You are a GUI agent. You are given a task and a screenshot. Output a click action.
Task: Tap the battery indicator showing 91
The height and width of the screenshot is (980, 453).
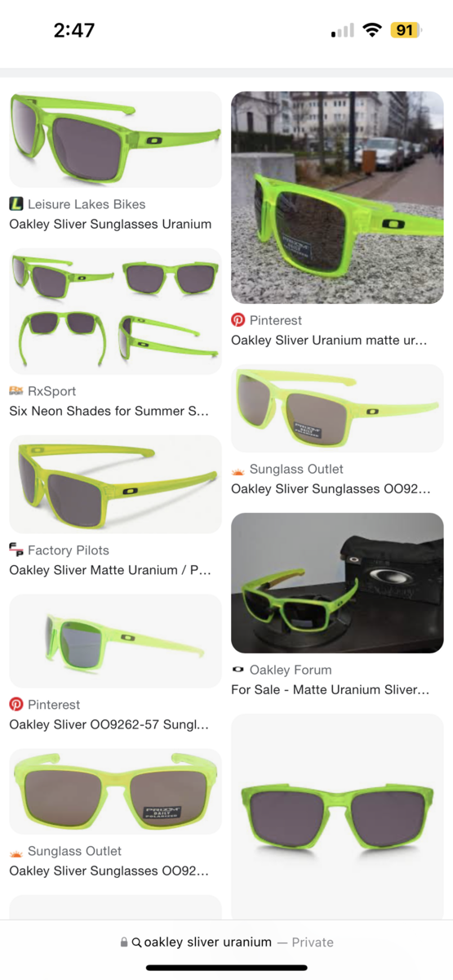click(x=406, y=30)
